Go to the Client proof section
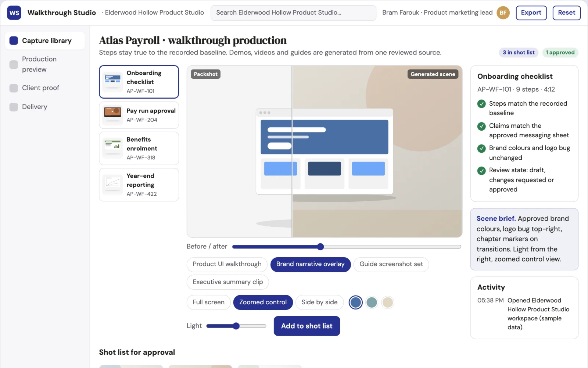The width and height of the screenshot is (588, 368). [x=45, y=88]
